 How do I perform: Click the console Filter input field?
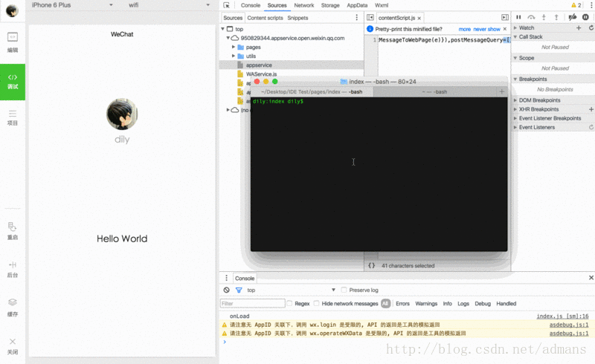point(252,303)
